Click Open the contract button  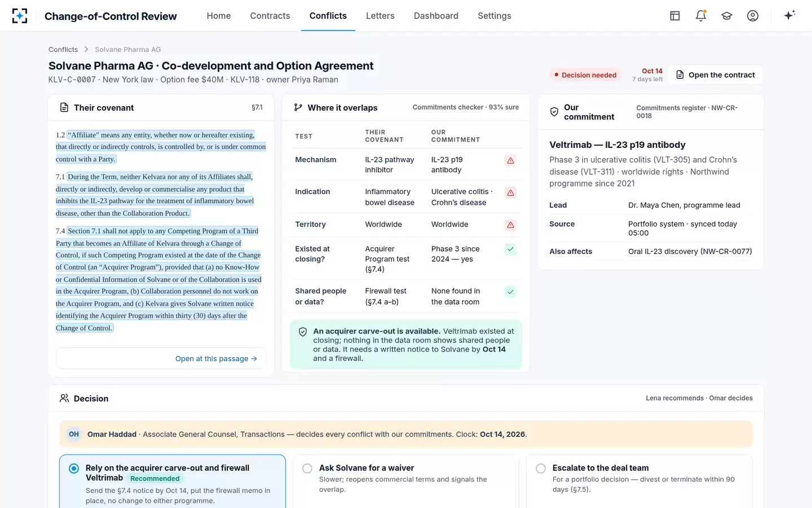716,75
